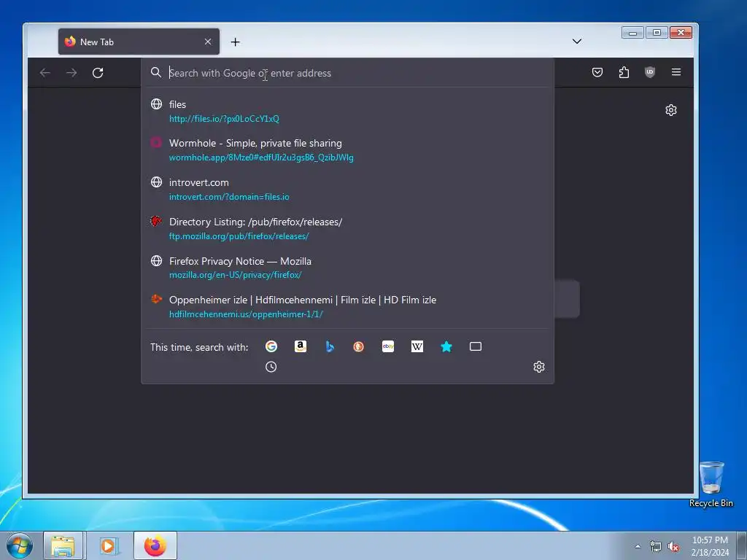Maximize the Firefox window

point(657,33)
